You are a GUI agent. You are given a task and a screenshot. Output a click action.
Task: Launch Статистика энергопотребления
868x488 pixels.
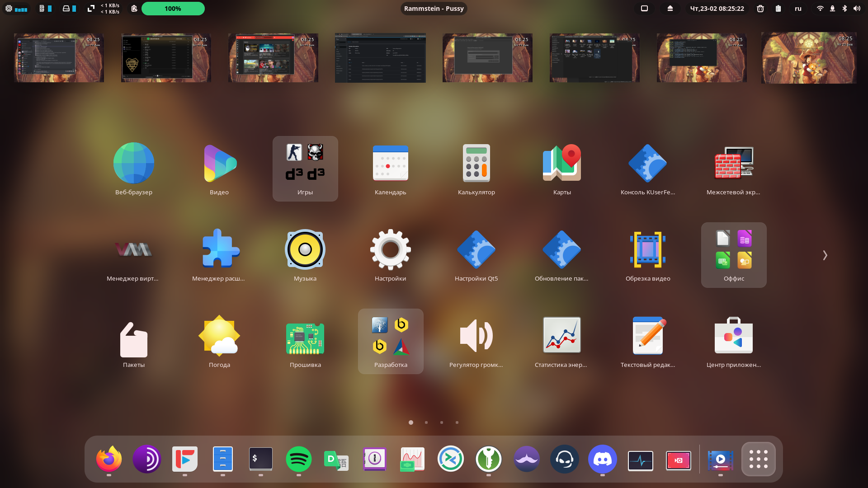coord(562,341)
